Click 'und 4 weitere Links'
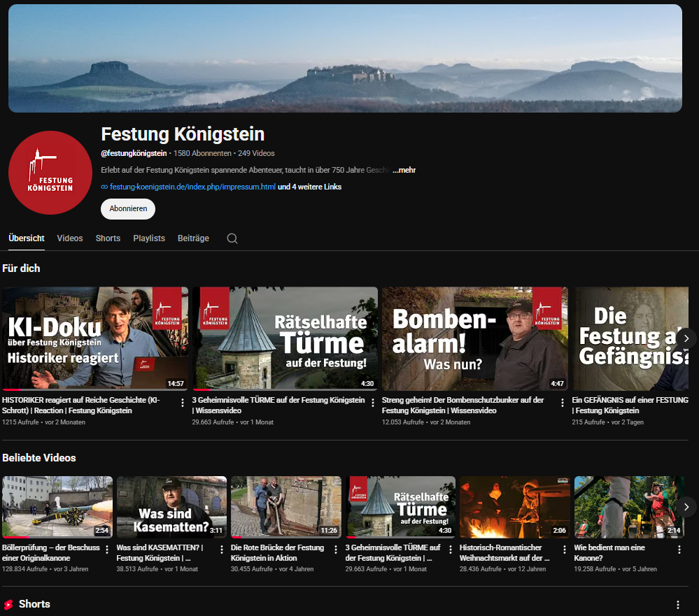699x616 pixels. 309,187
